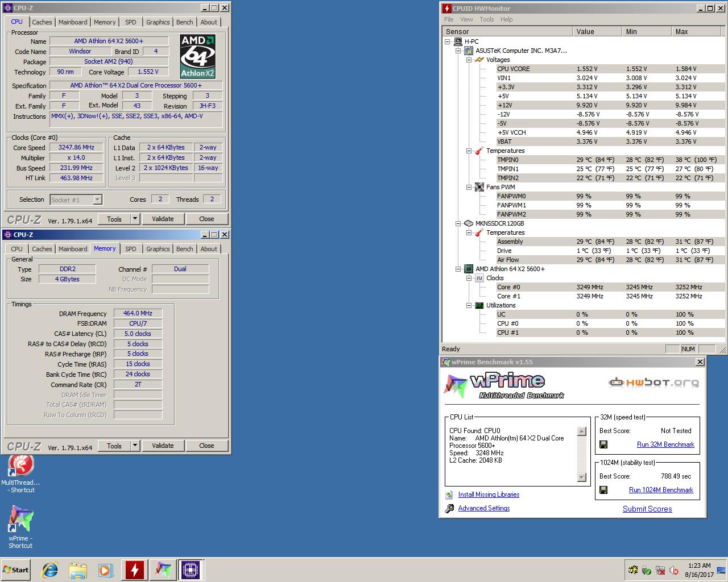The image size is (728, 582).
Task: Click the Voltages lightning icon in HWMonitor
Action: click(x=479, y=60)
